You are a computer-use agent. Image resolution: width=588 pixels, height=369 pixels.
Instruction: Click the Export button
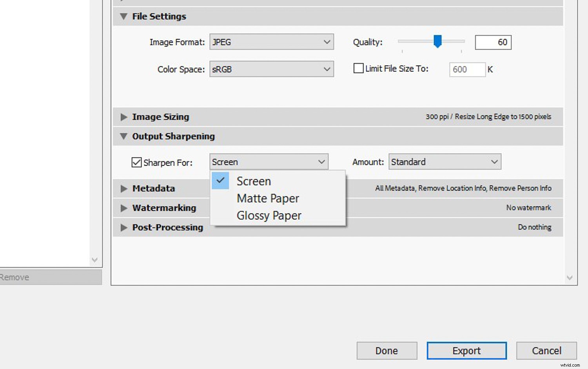click(x=466, y=351)
